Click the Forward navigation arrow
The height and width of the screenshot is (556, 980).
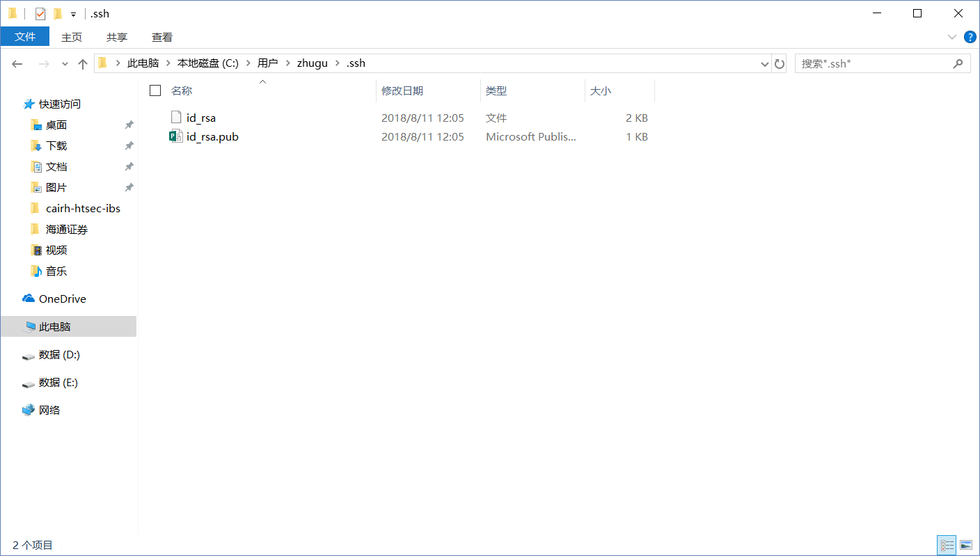(44, 63)
